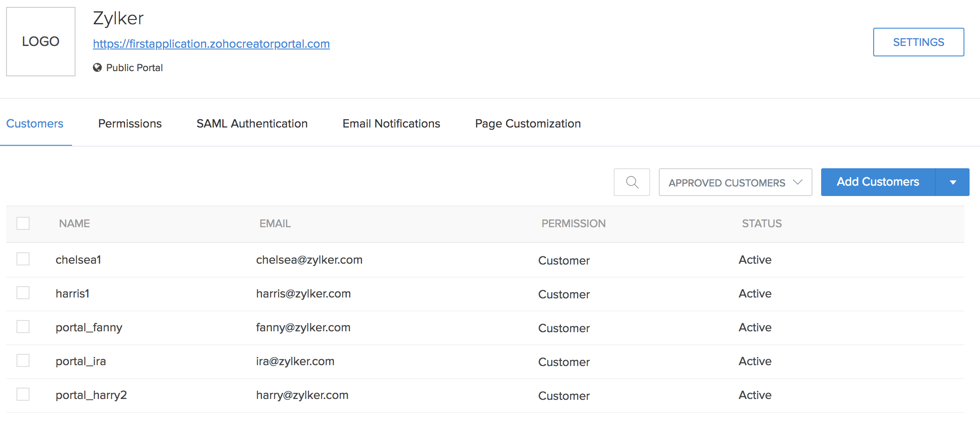The image size is (980, 438).
Task: Toggle the select-all checkbox in header
Action: pos(23,223)
